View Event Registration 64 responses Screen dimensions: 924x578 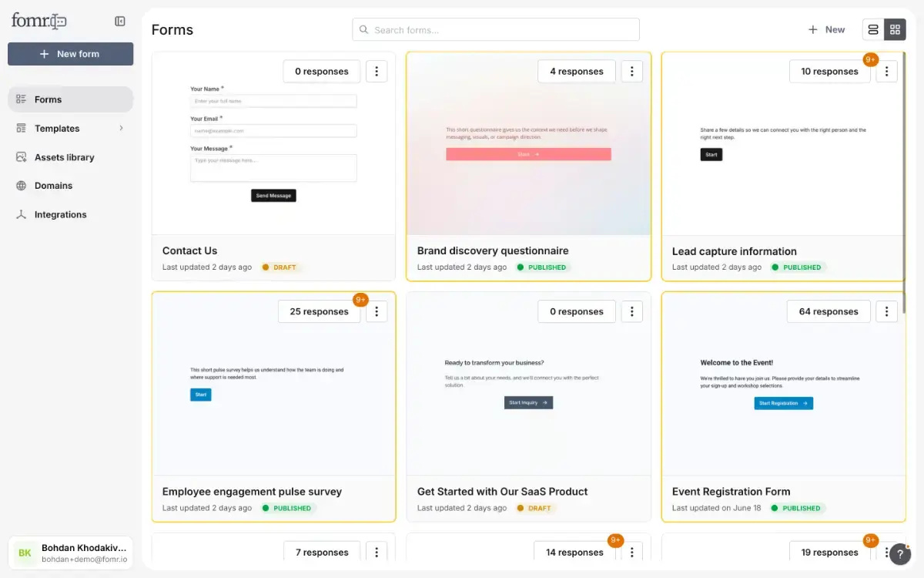click(829, 312)
